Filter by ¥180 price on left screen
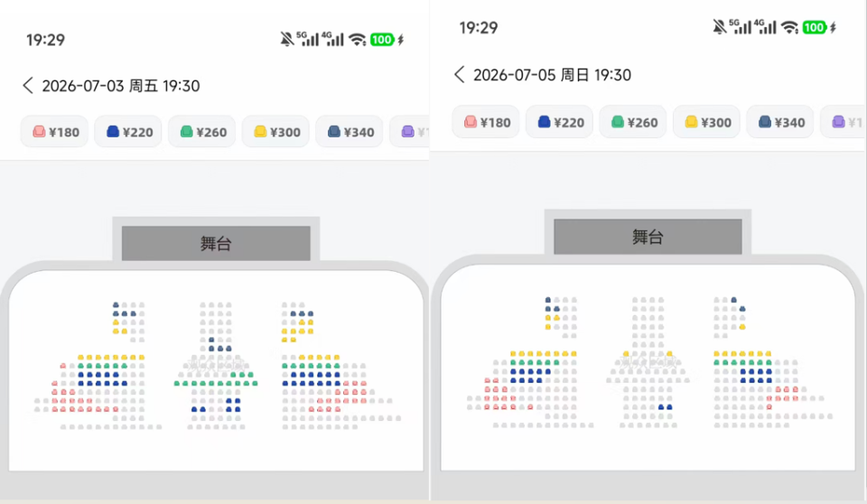The height and width of the screenshot is (504, 867). pyautogui.click(x=55, y=132)
